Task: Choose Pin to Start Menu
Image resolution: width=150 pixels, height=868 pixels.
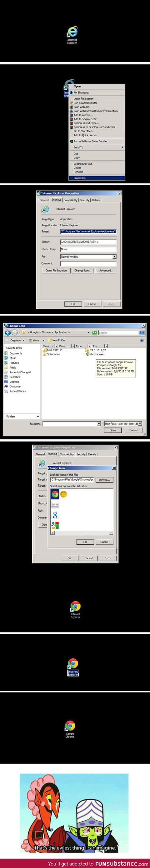Action: (x=97, y=131)
